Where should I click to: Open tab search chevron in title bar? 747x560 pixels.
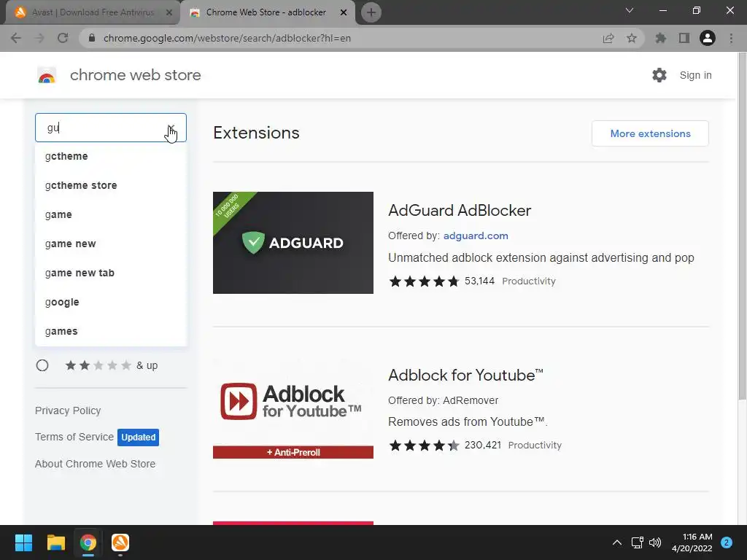(x=630, y=10)
